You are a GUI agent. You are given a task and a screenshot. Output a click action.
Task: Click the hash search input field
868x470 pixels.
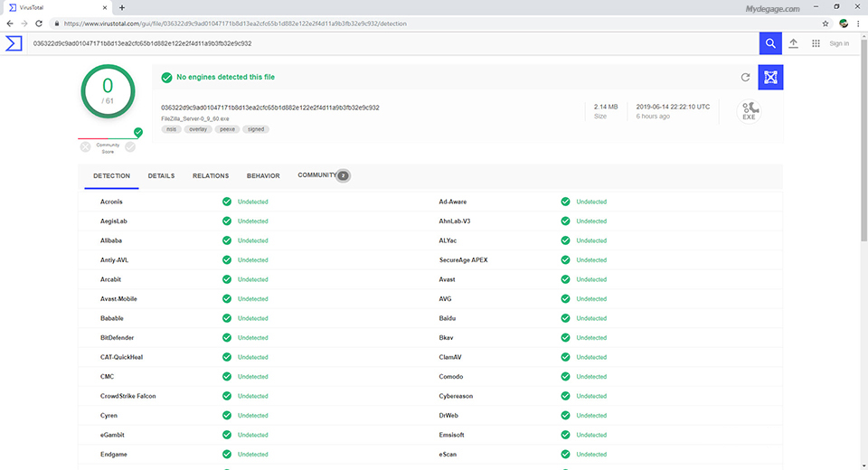(x=393, y=43)
